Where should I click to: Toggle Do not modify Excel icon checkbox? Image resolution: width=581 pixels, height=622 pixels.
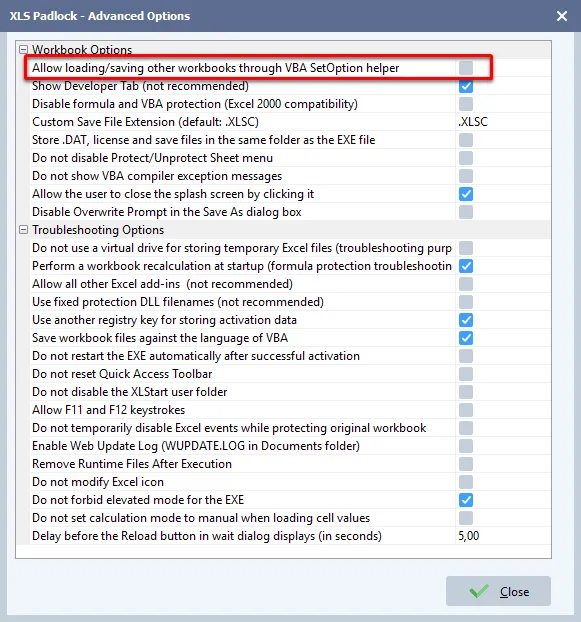[x=466, y=482]
